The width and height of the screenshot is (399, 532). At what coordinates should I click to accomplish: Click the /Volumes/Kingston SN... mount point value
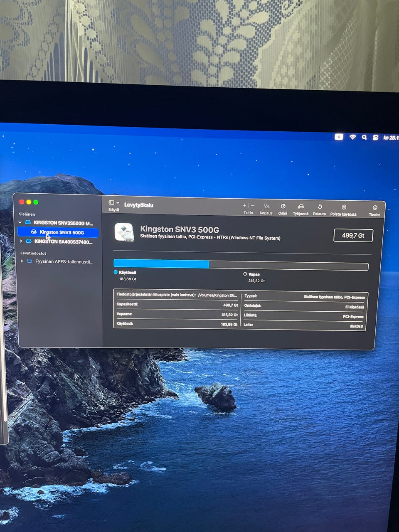tap(217, 295)
